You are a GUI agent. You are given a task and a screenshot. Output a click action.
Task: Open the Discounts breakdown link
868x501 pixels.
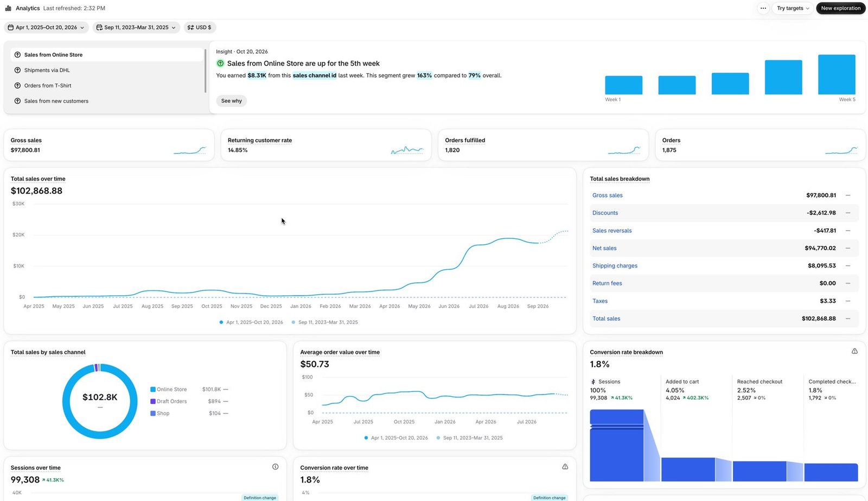(x=605, y=213)
